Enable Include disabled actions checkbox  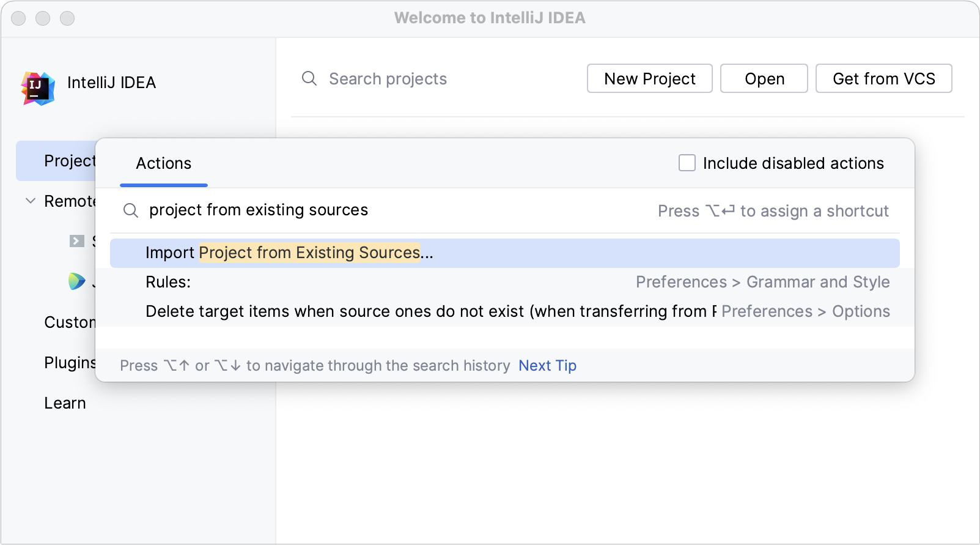687,163
